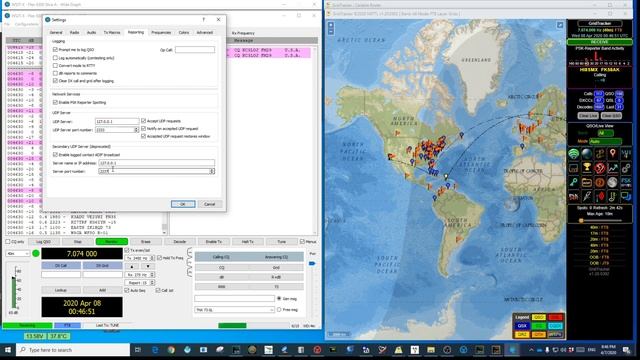Click the Halt Tx button

(247, 242)
